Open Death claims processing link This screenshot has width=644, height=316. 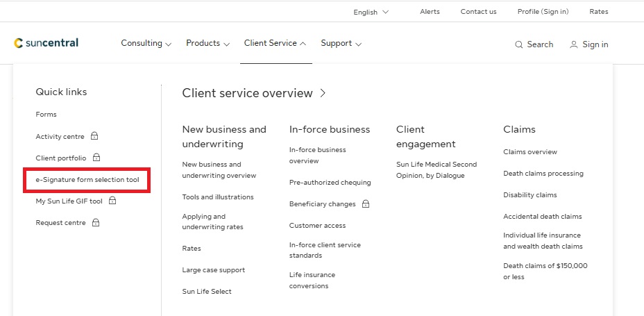(543, 174)
